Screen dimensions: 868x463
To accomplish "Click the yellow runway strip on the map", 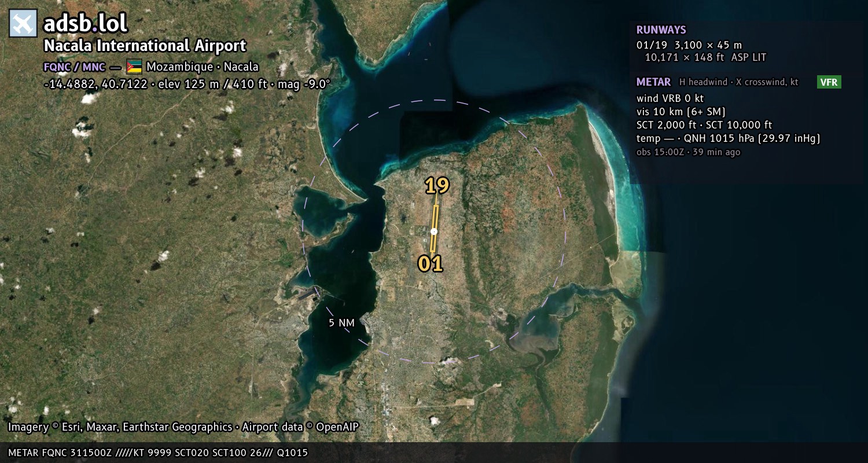I will tap(434, 229).
